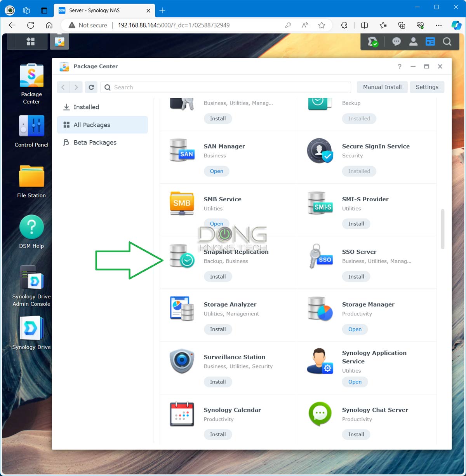The height and width of the screenshot is (476, 466).
Task: Click the SMB Service package icon
Action: tap(182, 203)
